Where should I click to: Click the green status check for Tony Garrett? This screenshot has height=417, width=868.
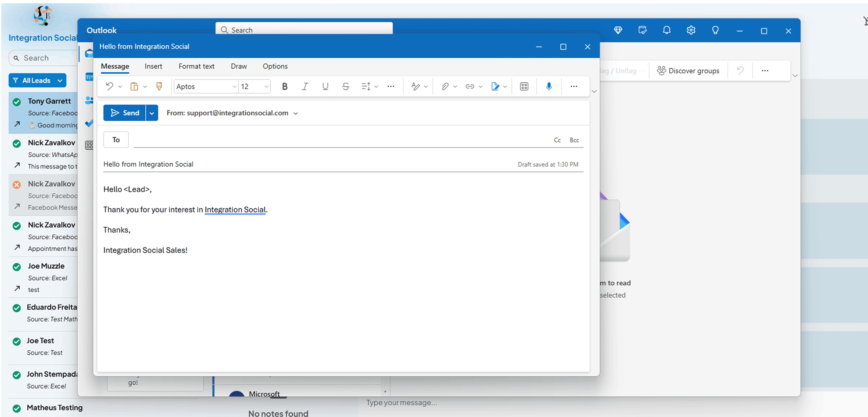17,102
